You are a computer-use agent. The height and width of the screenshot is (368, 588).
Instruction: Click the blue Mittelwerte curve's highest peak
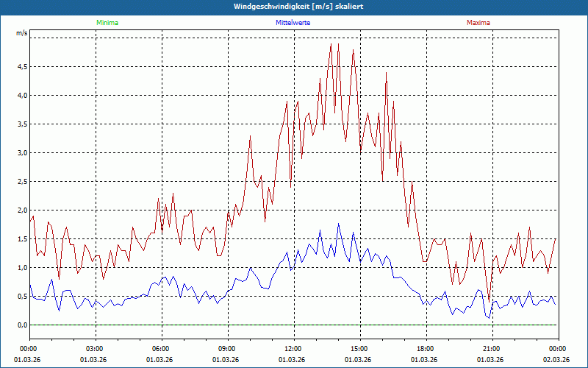[338, 224]
